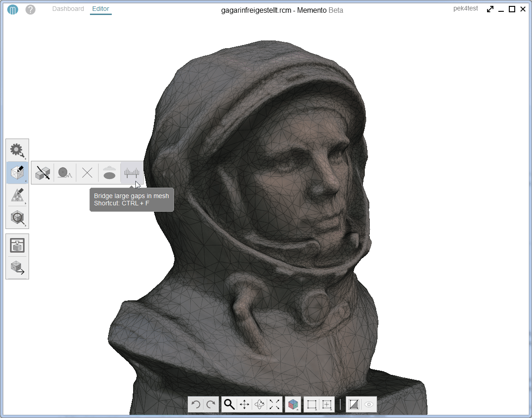The width and height of the screenshot is (532, 418).
Task: Select the slice/cut cubes tool in flyout
Action: [x=43, y=173]
